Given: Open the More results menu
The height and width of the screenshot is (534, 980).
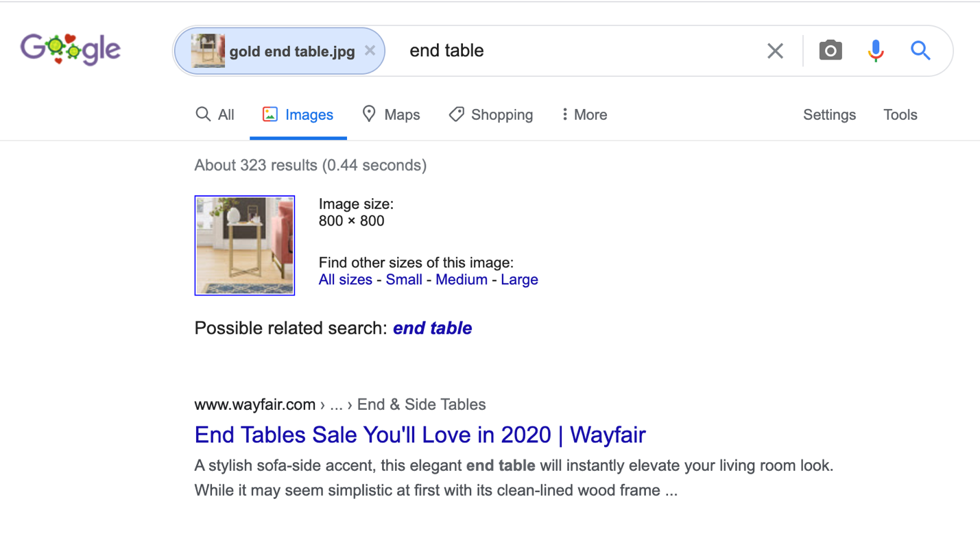Looking at the screenshot, I should click(x=583, y=114).
